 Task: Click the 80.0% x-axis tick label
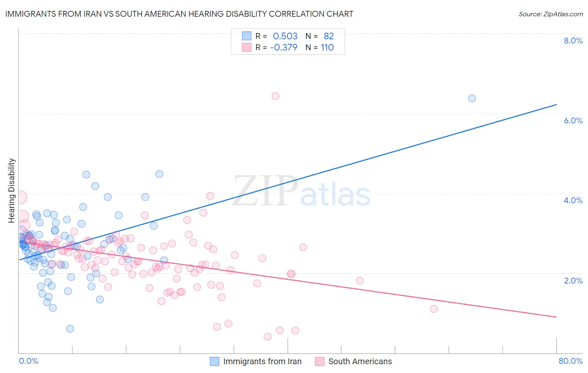570,361
